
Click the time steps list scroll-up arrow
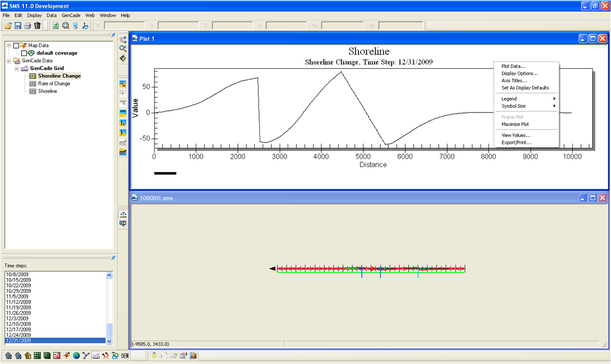(x=109, y=275)
